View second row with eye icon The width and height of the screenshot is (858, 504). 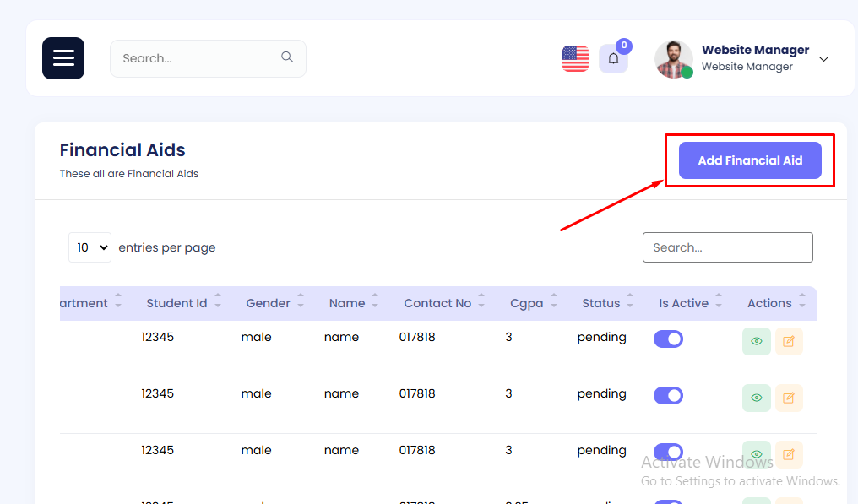(x=756, y=398)
